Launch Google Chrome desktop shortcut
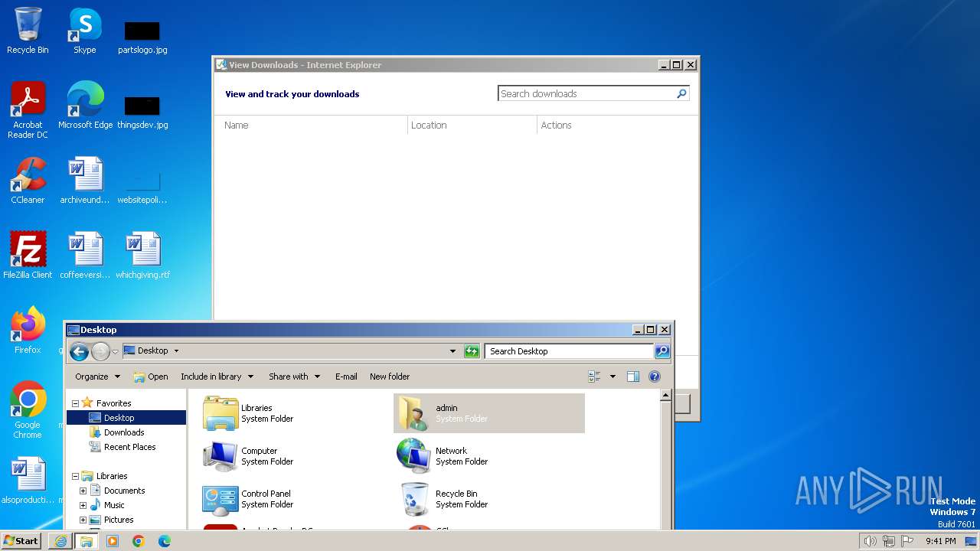The width and height of the screenshot is (980, 551). (x=28, y=410)
